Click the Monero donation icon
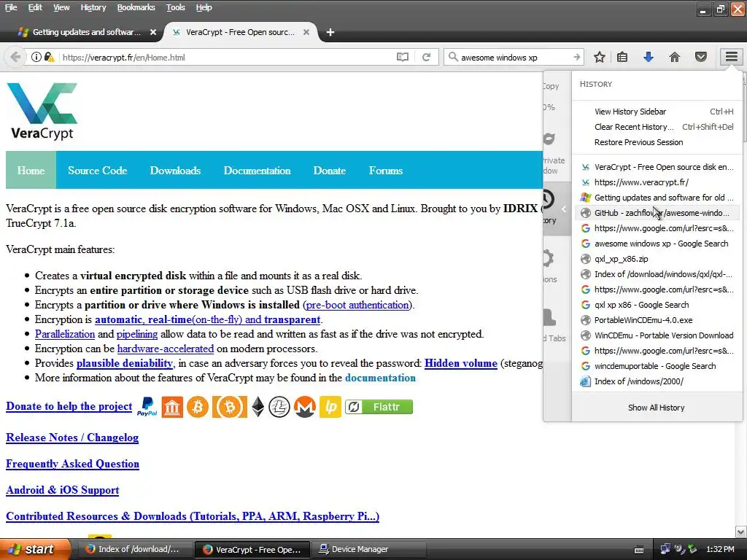This screenshot has width=747, height=560. [x=305, y=407]
